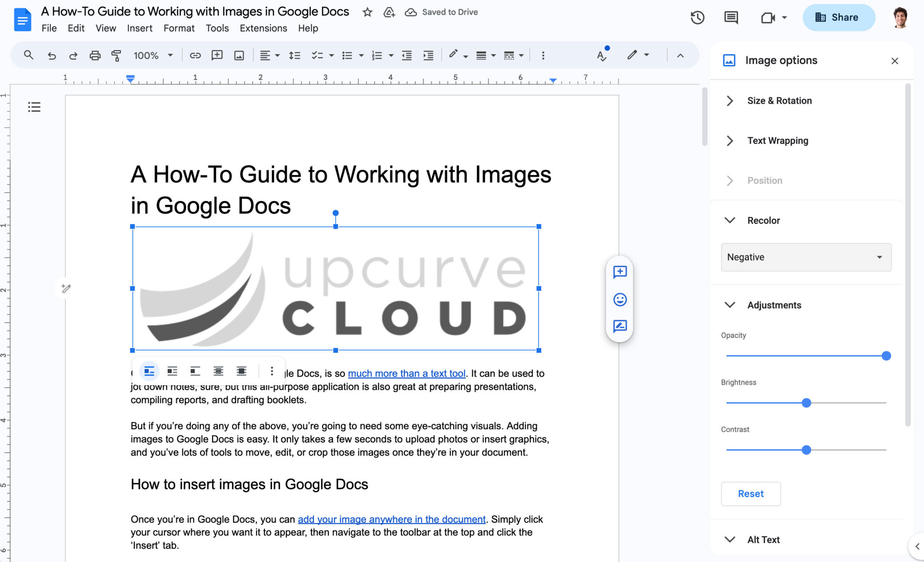The image size is (924, 562).
Task: Click the Insert link icon
Action: (x=196, y=55)
